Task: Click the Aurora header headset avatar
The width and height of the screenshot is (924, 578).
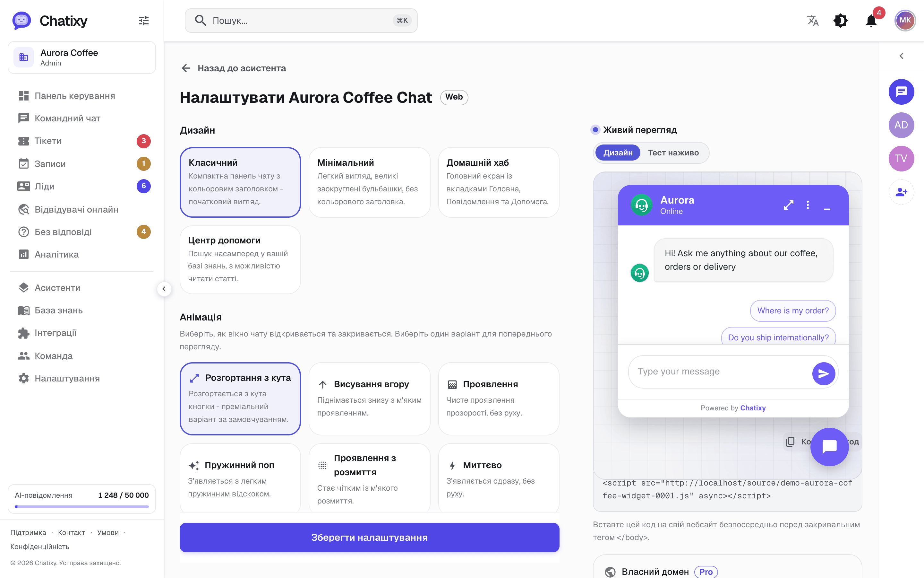Action: pyautogui.click(x=641, y=205)
